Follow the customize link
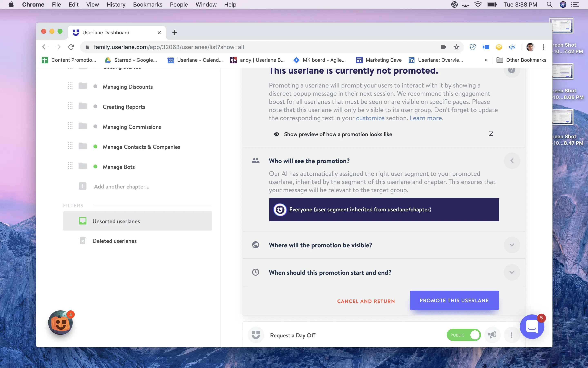This screenshot has height=368, width=588. click(370, 118)
